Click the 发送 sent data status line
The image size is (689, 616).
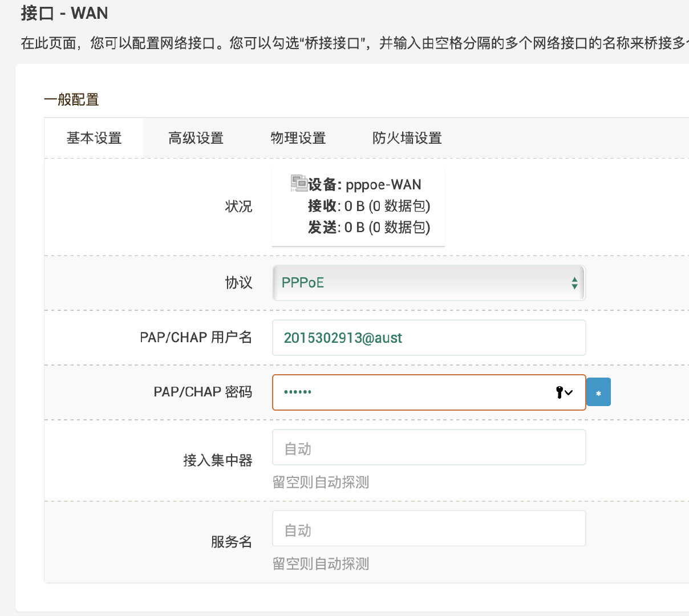pos(368,228)
